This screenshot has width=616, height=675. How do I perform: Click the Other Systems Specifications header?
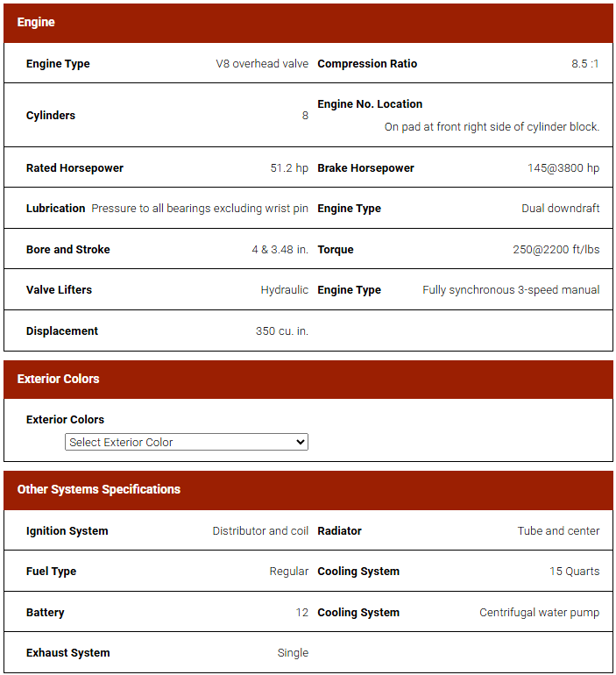point(308,490)
